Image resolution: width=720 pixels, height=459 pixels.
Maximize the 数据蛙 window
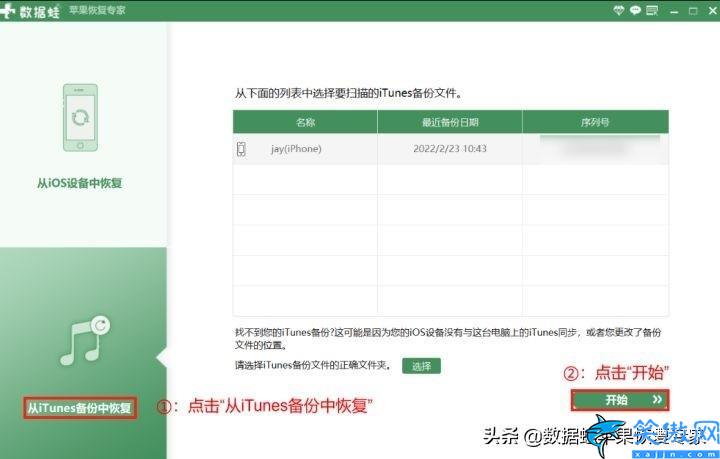tap(693, 11)
